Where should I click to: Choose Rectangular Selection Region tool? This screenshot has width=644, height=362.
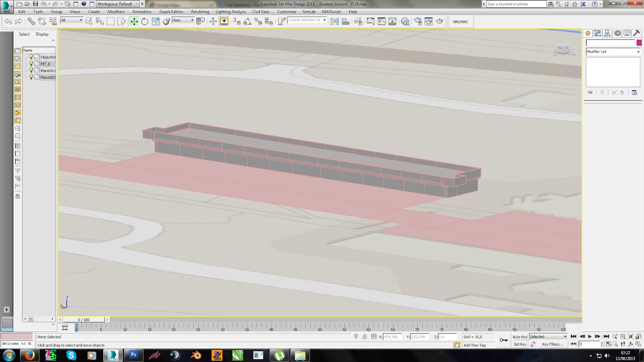[x=111, y=22]
